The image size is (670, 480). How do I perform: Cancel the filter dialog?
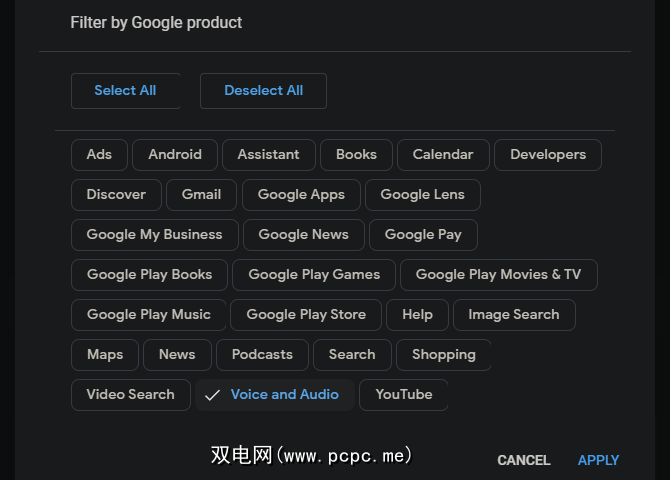point(524,460)
